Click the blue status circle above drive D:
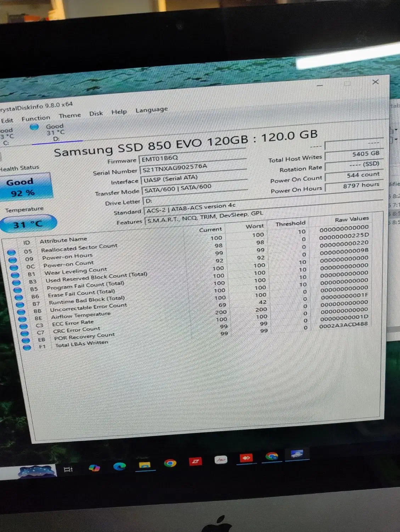The height and width of the screenshot is (532, 400). pyautogui.click(x=35, y=127)
